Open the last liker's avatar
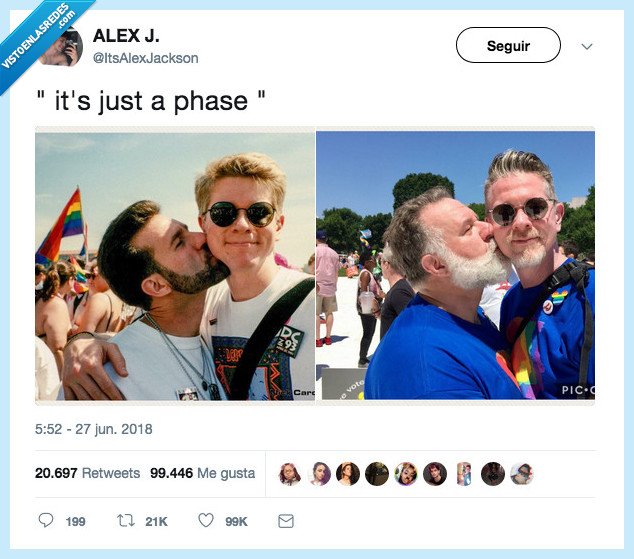Viewport: 634px width, 559px height. point(522,474)
